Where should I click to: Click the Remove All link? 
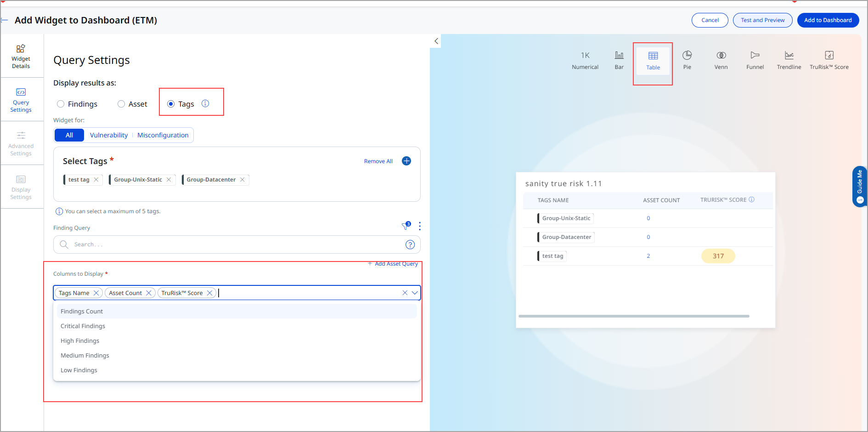coord(378,161)
